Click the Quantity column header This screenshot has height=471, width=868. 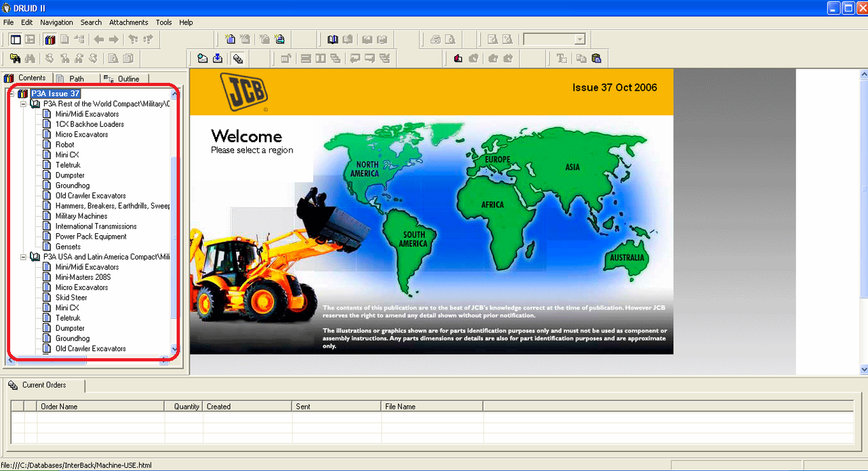pos(184,406)
